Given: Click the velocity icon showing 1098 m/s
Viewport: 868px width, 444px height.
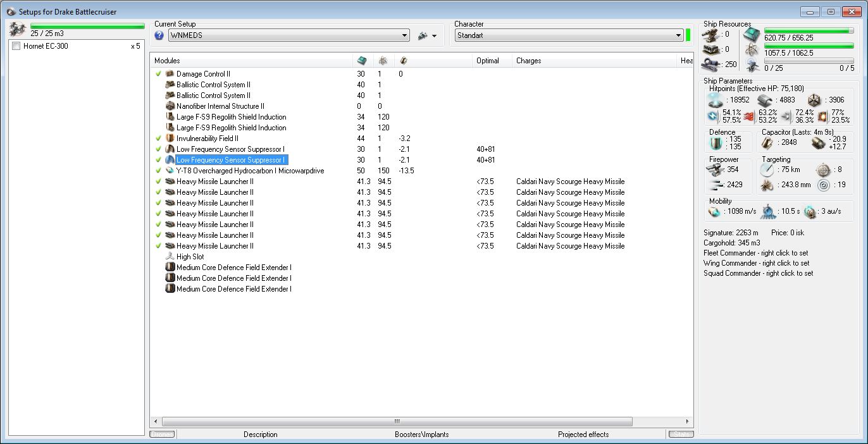Looking at the screenshot, I should coord(715,211).
